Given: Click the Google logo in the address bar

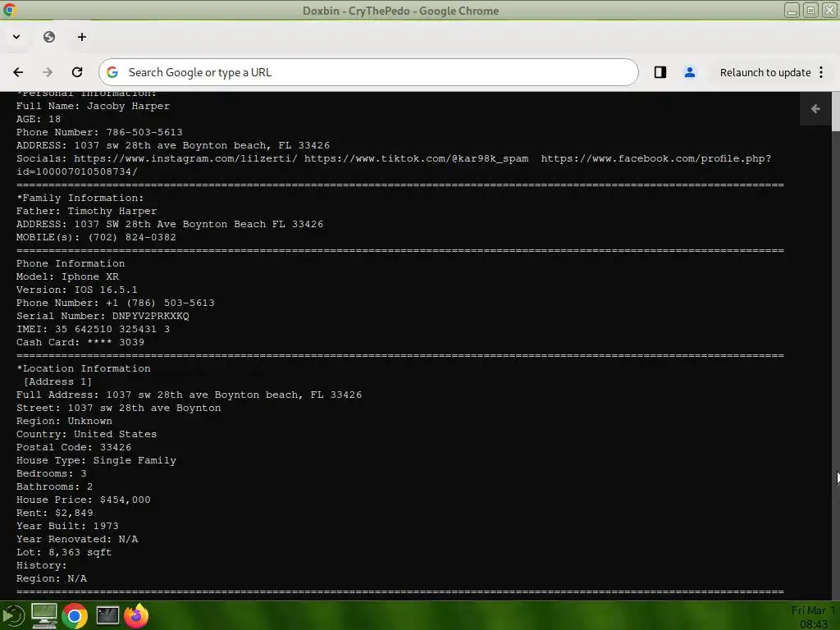Looking at the screenshot, I should (112, 72).
